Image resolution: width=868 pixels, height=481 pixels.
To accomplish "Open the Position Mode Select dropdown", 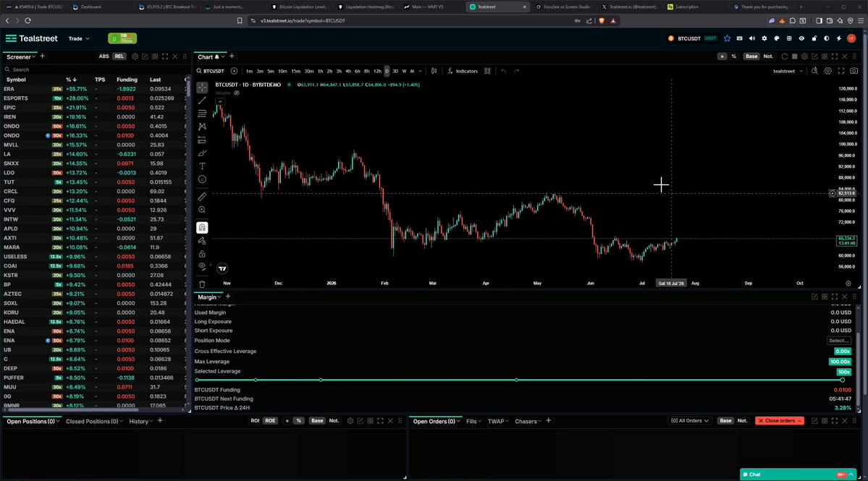I will (x=839, y=341).
